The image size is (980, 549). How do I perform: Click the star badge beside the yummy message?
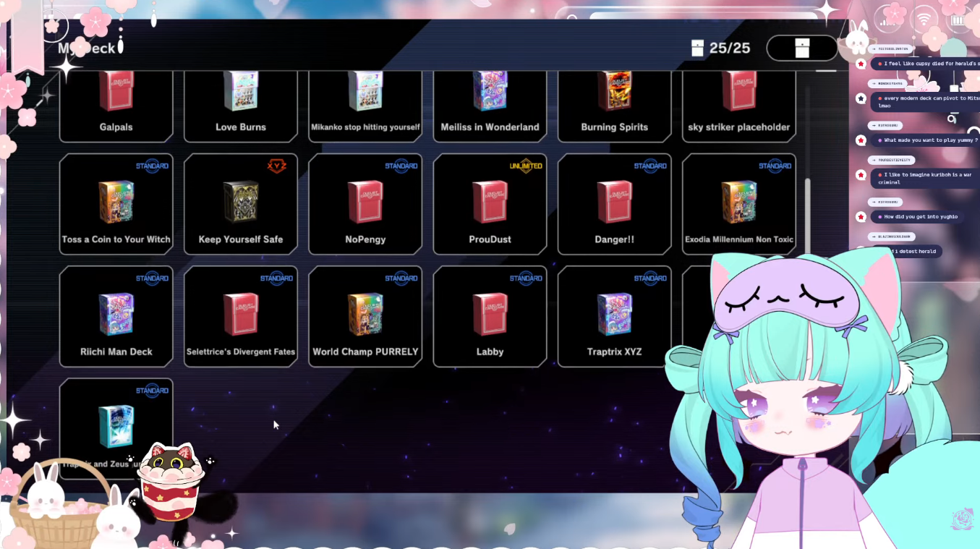[x=861, y=140]
